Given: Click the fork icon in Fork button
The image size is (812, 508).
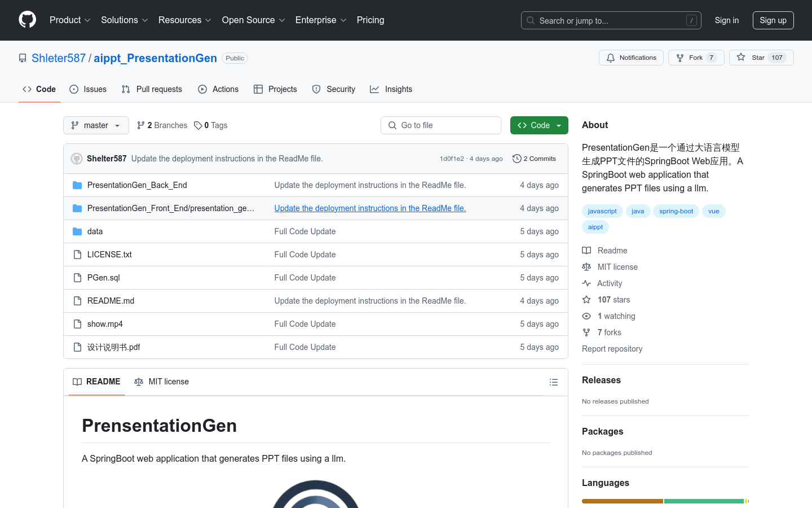Looking at the screenshot, I should point(680,58).
